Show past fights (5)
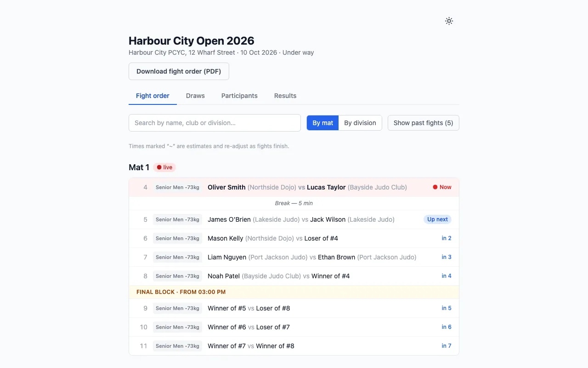Screen dimensions: 588x368 [424, 123]
